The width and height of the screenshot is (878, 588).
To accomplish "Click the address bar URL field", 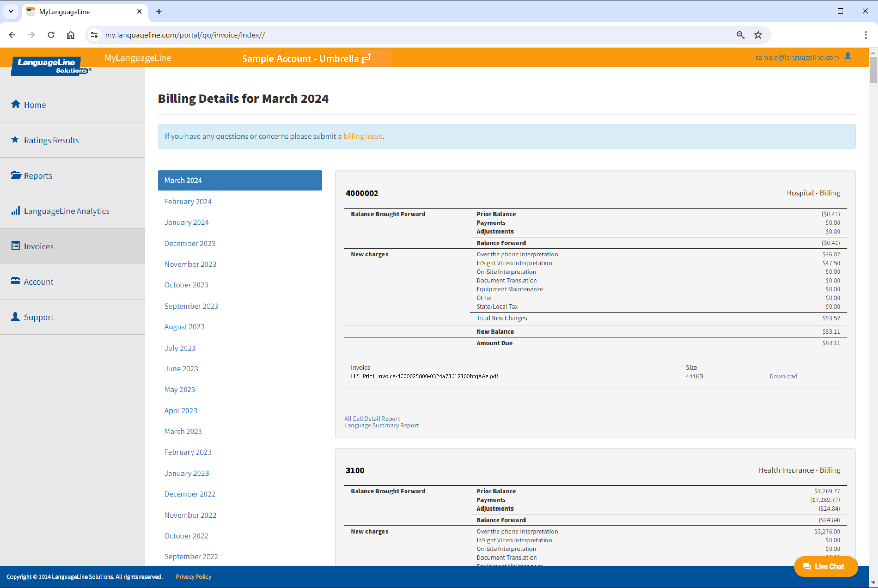I will (x=412, y=35).
